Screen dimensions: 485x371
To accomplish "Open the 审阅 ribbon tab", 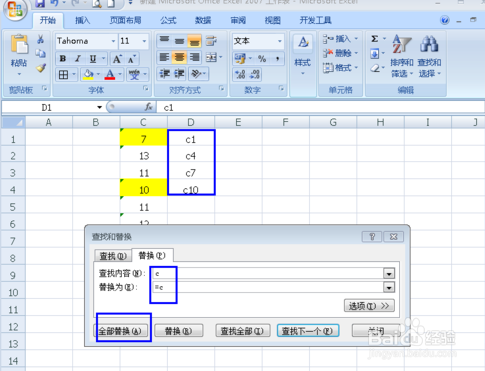I will (238, 20).
